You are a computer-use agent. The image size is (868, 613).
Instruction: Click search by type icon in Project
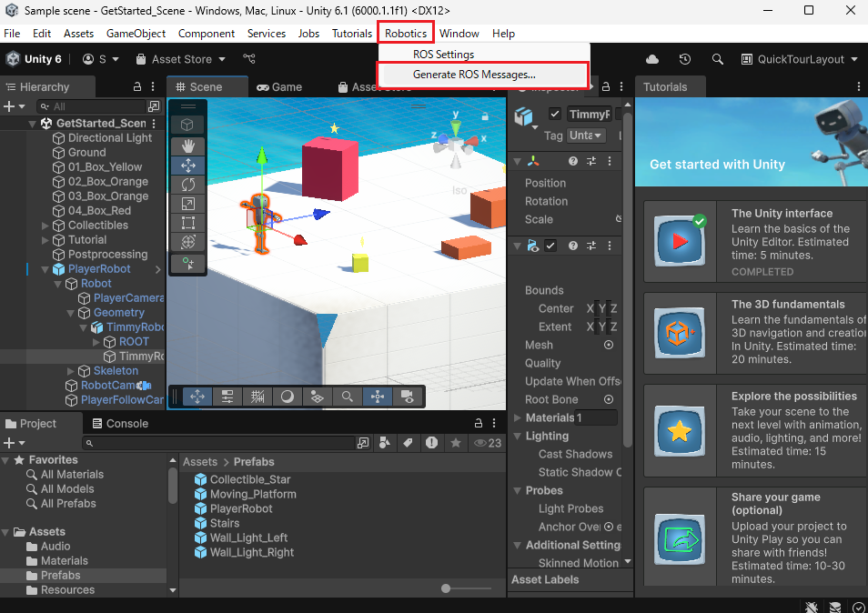pos(385,443)
